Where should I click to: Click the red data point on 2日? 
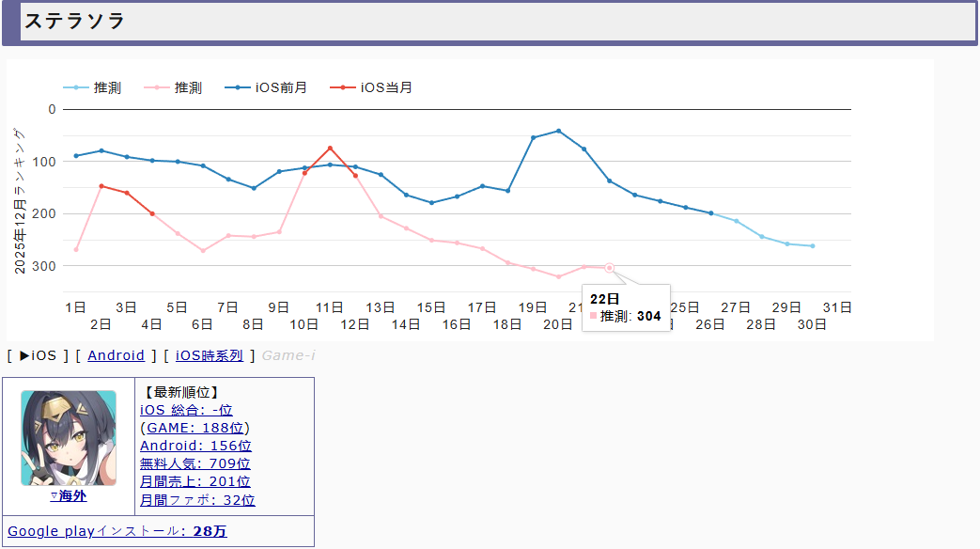pos(101,186)
